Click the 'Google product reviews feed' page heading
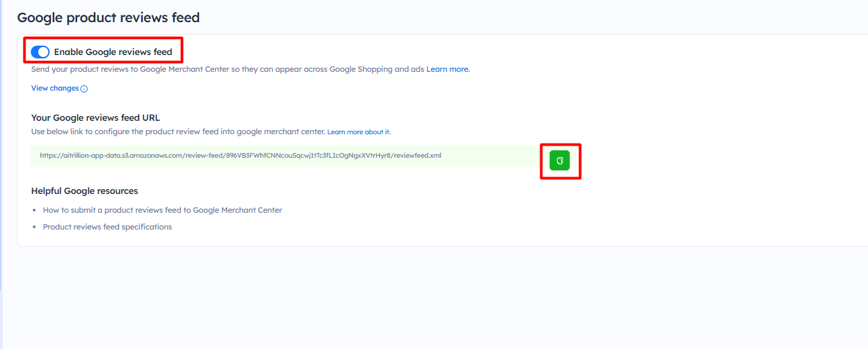868x349 pixels. click(109, 17)
